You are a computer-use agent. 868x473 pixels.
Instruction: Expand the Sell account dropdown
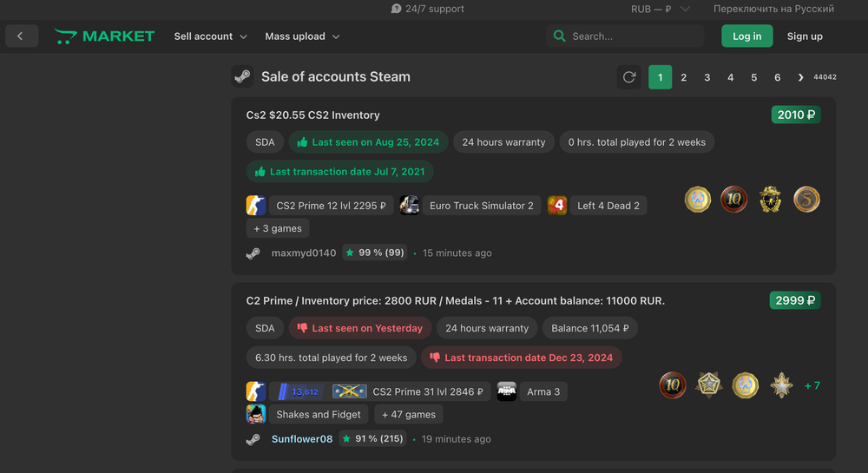pos(210,36)
